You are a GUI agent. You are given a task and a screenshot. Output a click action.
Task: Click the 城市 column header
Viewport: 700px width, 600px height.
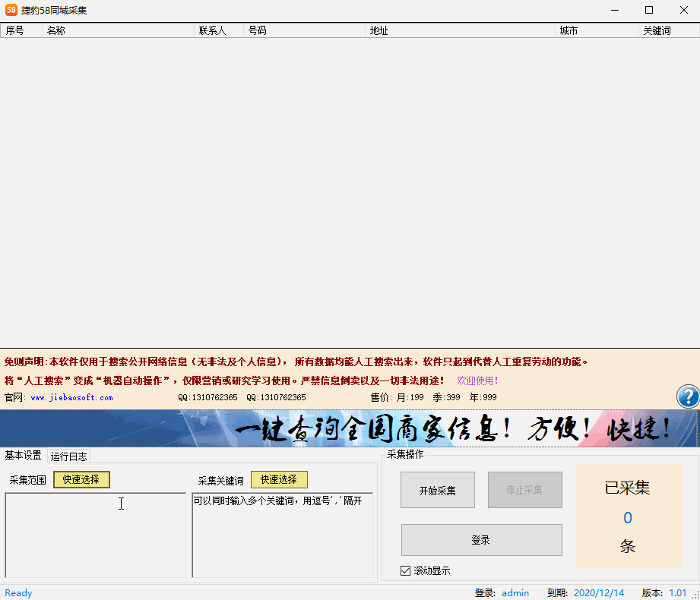click(597, 30)
